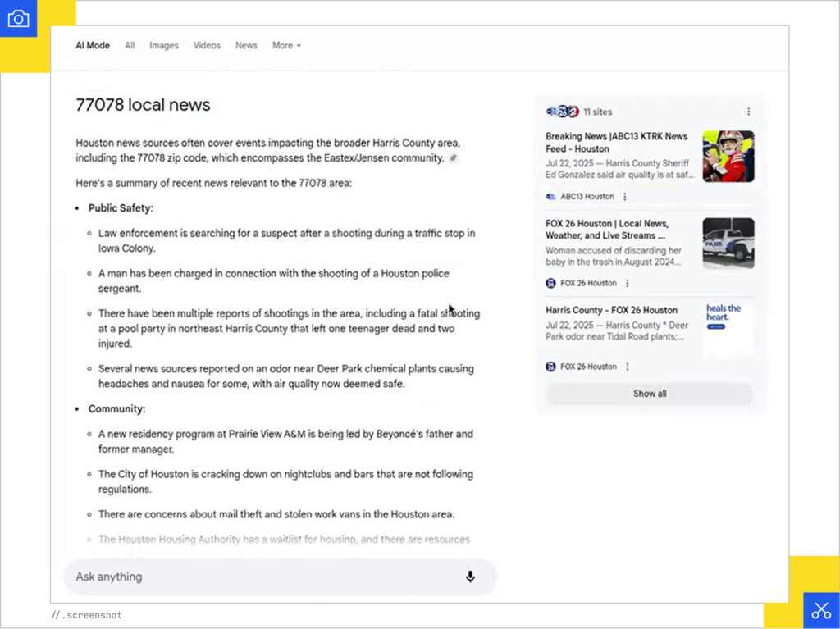Open the Videos search tab

point(207,46)
